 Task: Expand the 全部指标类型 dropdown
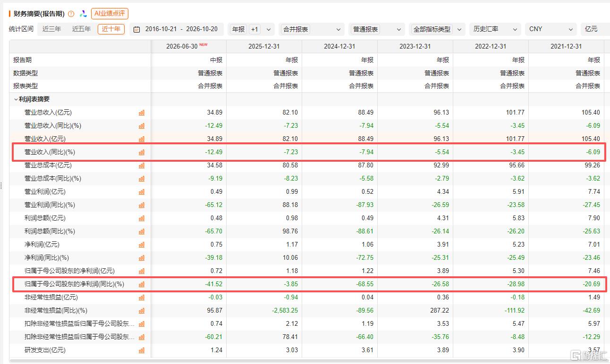tap(437, 29)
